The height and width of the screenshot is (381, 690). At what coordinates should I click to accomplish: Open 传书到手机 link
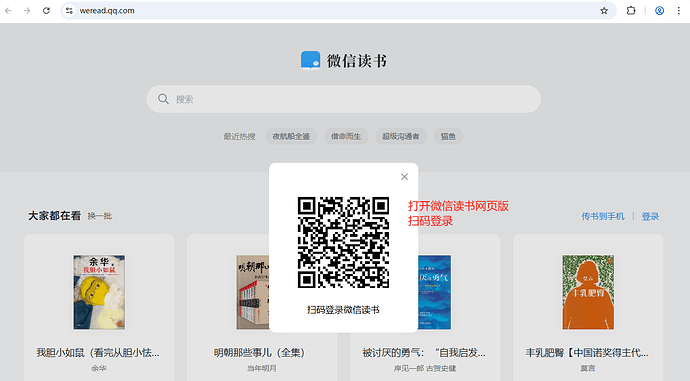click(x=603, y=216)
